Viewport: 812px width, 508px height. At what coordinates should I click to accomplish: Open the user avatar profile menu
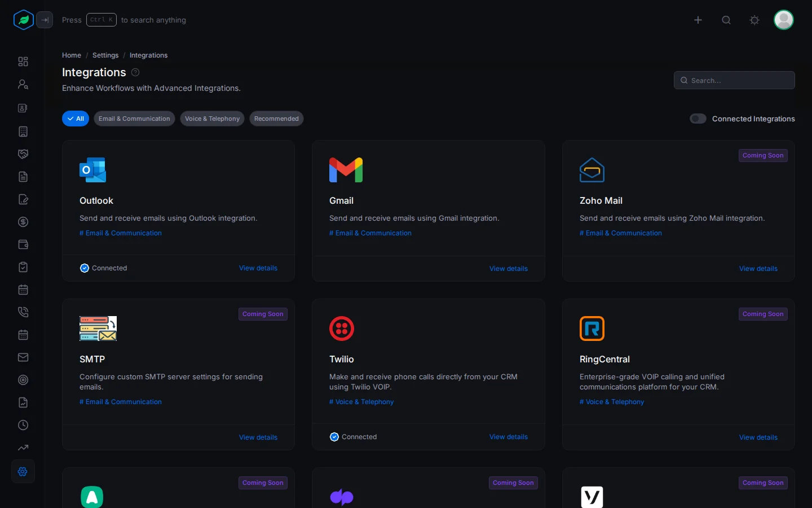tap(784, 20)
